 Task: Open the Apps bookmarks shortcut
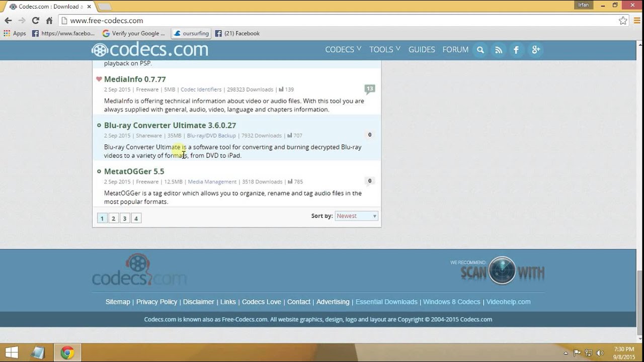click(15, 33)
